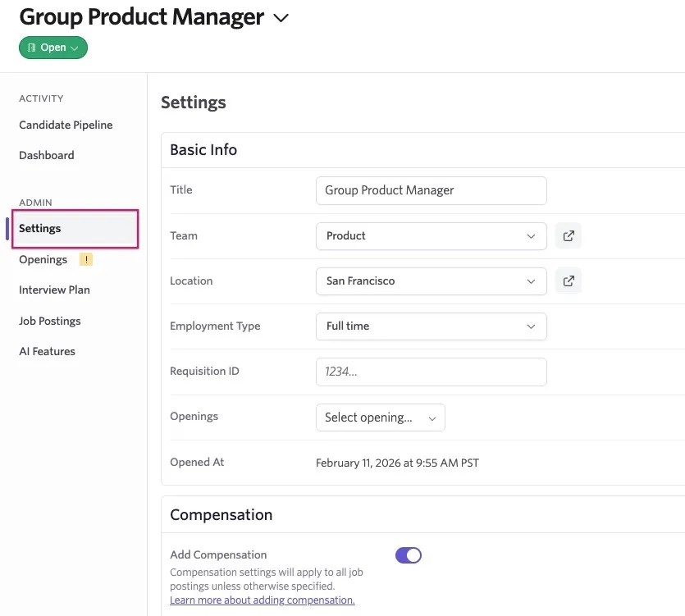Click the Openings warning badge icon
This screenshot has height=616, width=685.
[86, 259]
